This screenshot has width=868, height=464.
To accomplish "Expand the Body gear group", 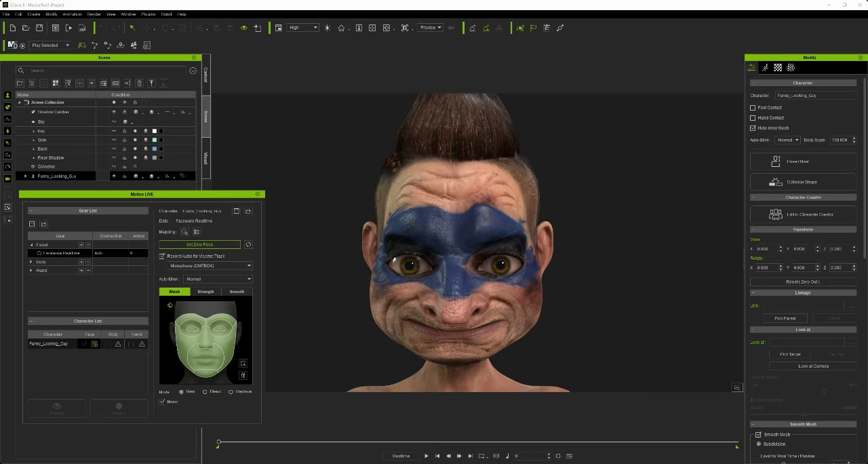I will click(31, 262).
